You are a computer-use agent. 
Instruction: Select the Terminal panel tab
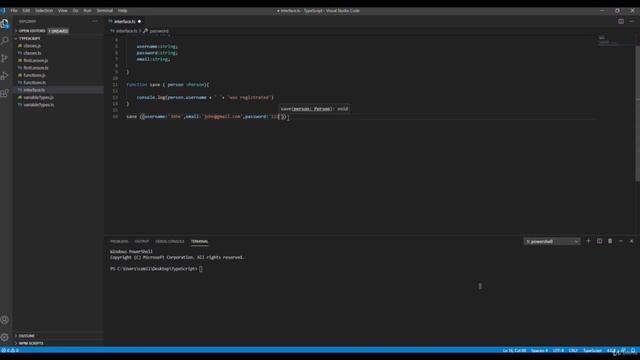pos(200,241)
